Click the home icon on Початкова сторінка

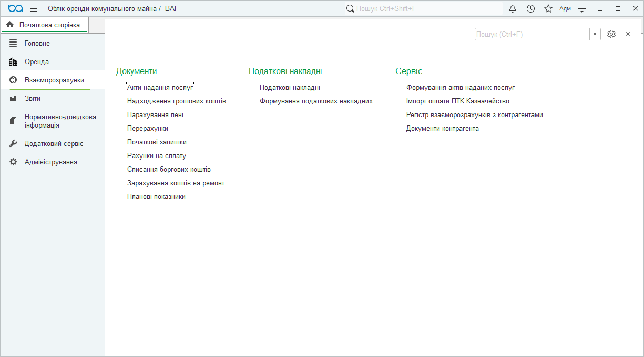pyautogui.click(x=9, y=25)
